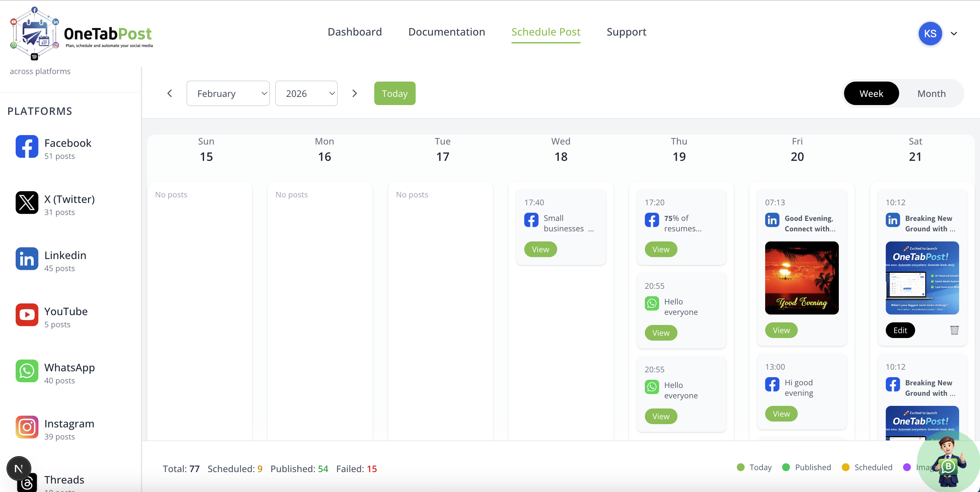Select Facebook platform in the sidebar
980x492 pixels.
(27, 146)
